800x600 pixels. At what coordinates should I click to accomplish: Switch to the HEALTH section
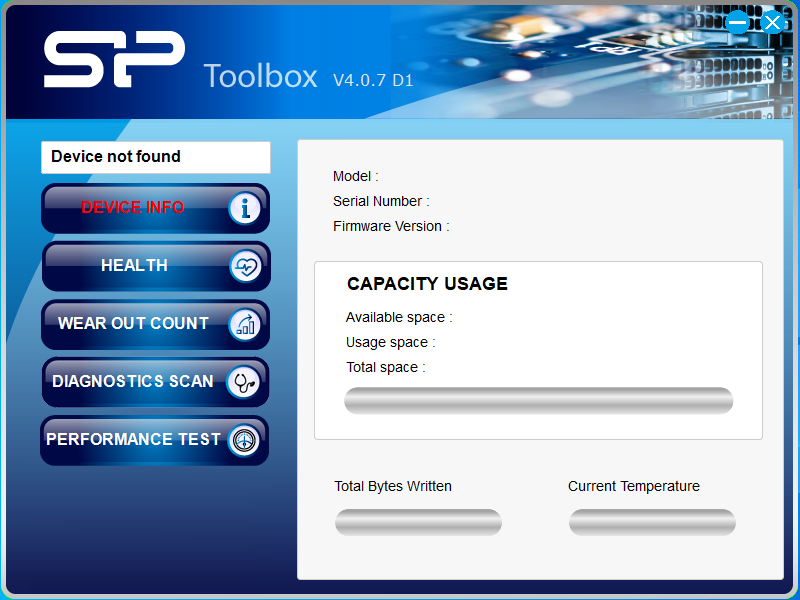click(156, 266)
